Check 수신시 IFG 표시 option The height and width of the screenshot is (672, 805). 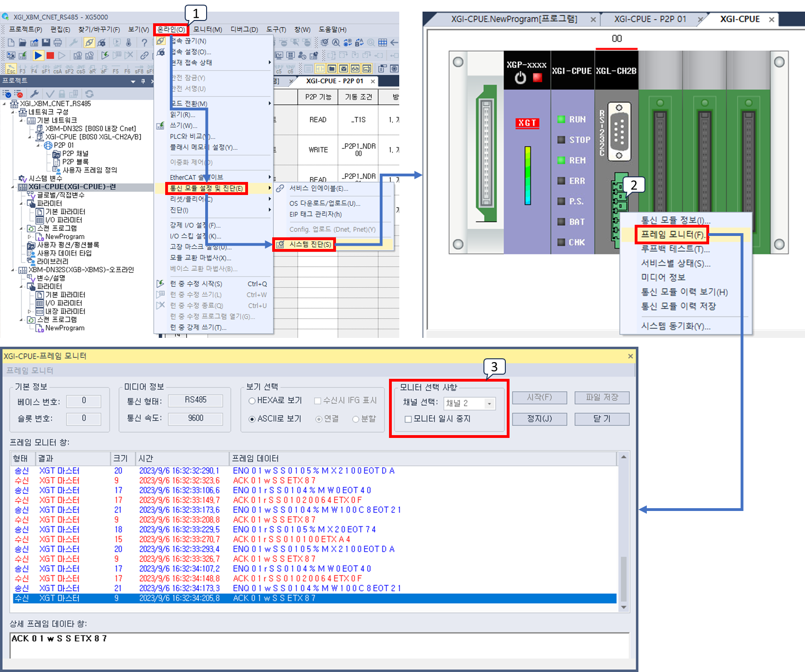(x=317, y=400)
